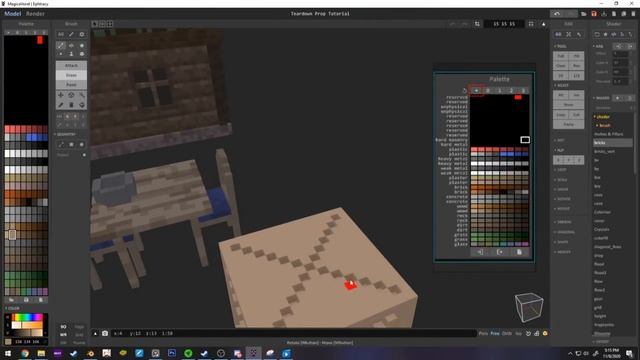Select the remove (trash) brush tool icon
640x360 pixels.
click(x=71, y=105)
